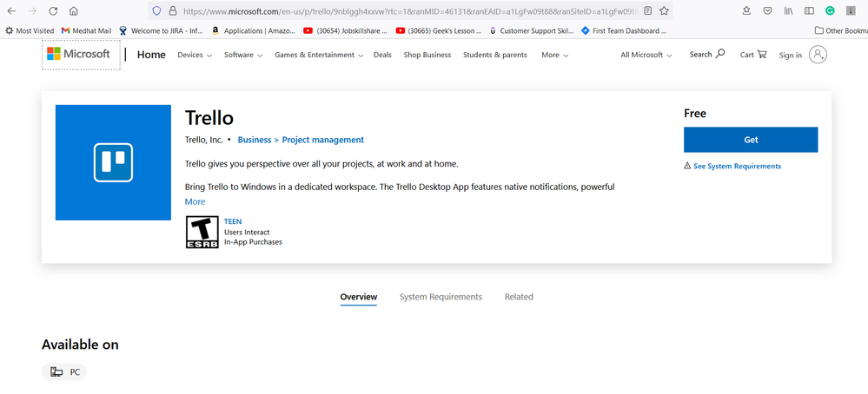This screenshot has height=394, width=868.
Task: Expand the More navigation menu
Action: click(x=554, y=55)
